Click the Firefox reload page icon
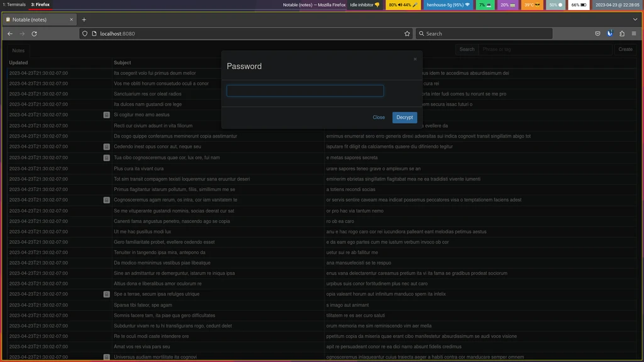This screenshot has height=362, width=644. [x=34, y=34]
